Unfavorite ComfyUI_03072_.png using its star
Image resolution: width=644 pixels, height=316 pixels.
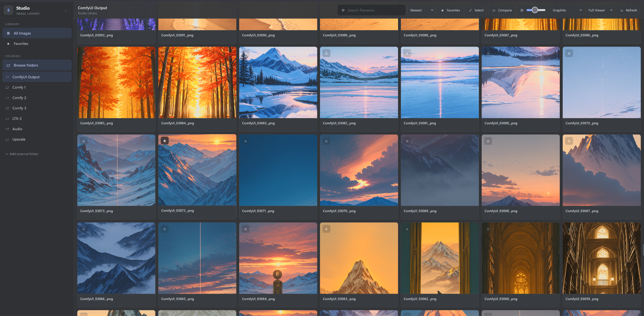(165, 141)
